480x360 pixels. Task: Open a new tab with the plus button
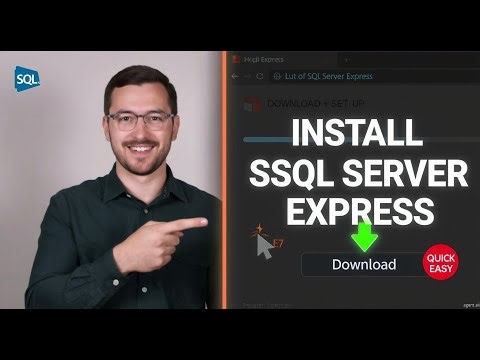tap(347, 60)
